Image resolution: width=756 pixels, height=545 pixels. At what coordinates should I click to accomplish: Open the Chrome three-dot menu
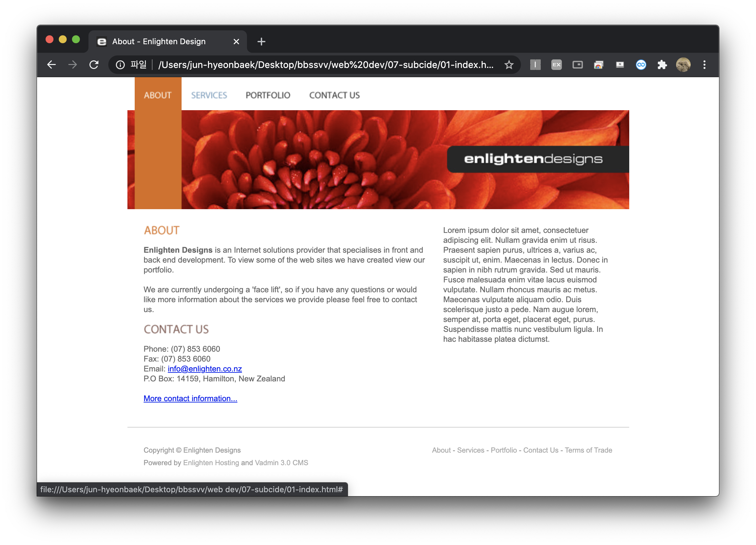[704, 65]
